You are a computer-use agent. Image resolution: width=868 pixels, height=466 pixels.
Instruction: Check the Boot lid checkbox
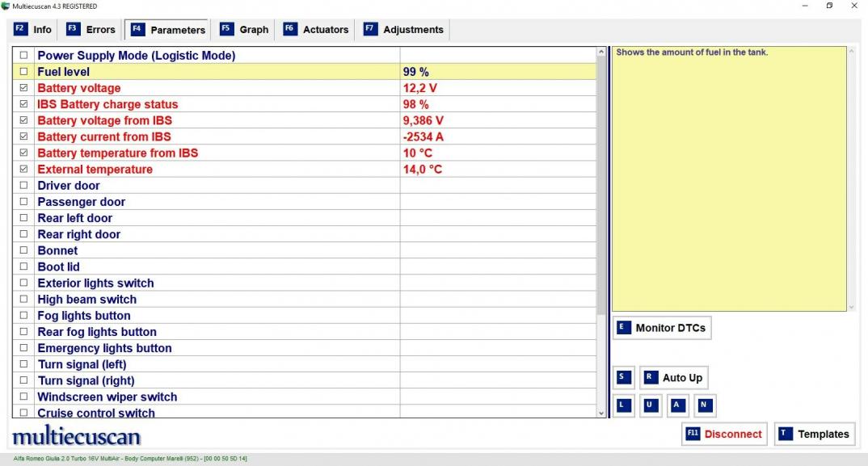(x=23, y=267)
